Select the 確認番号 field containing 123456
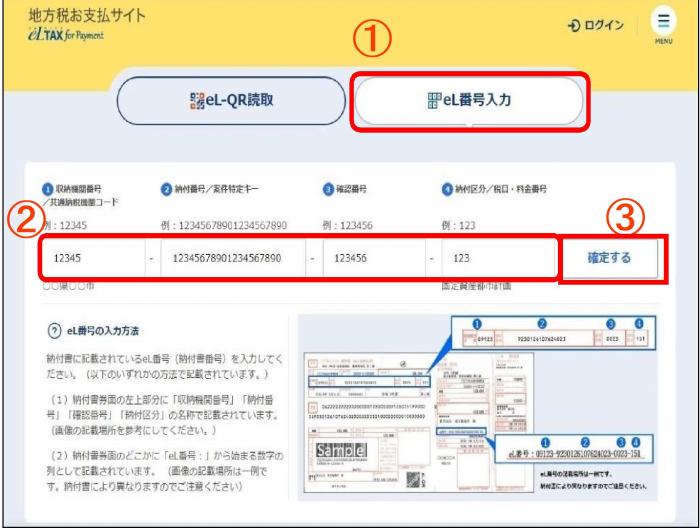 (x=370, y=257)
